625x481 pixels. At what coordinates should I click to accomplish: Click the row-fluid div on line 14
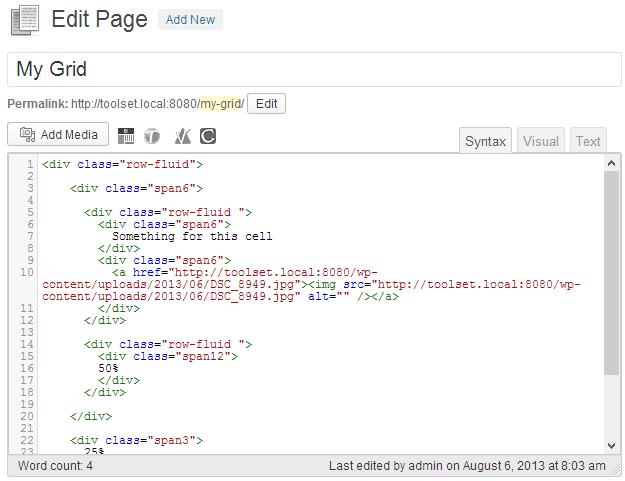(168, 344)
